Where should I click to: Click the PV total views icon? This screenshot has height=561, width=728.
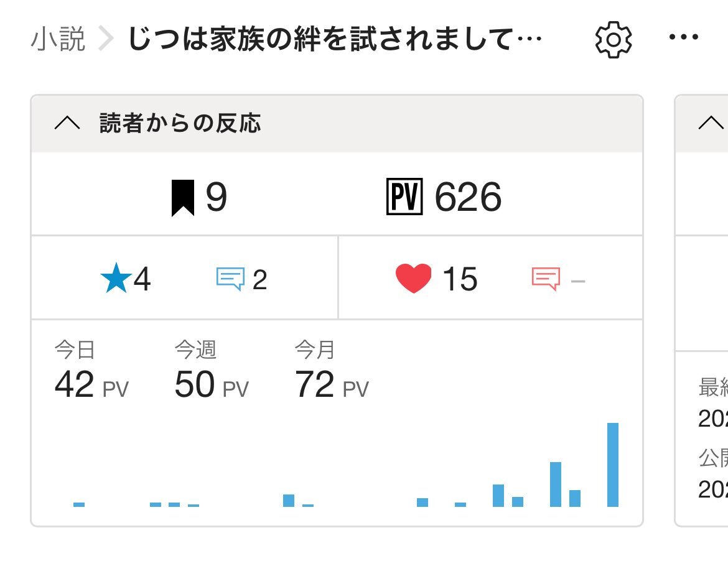click(x=404, y=197)
